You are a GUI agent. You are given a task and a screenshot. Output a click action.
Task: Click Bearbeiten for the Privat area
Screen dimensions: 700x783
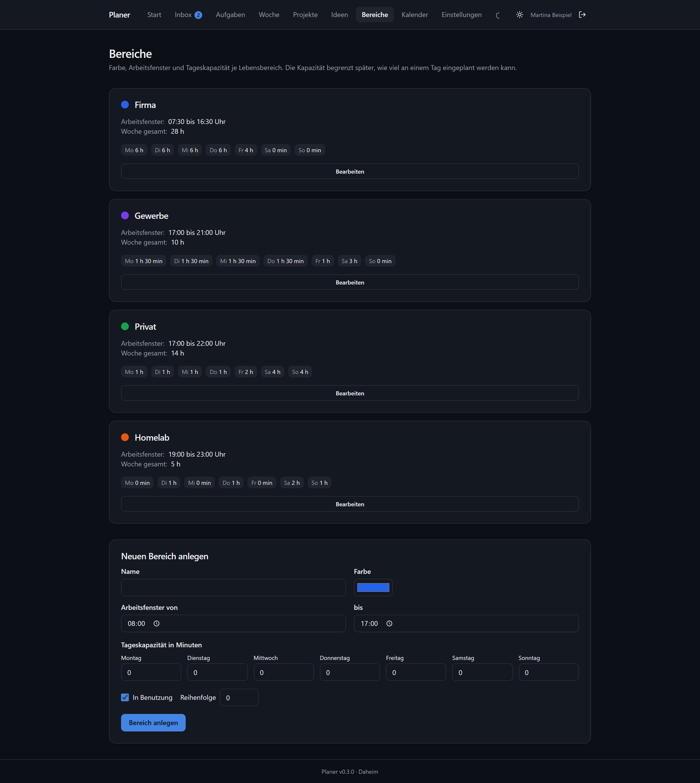coord(350,393)
